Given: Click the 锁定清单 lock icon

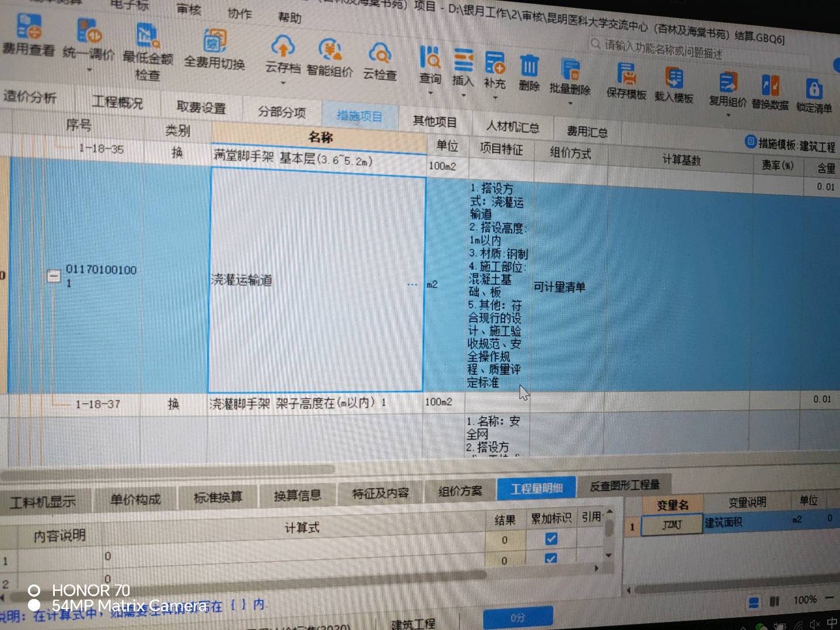Looking at the screenshot, I should click(814, 89).
